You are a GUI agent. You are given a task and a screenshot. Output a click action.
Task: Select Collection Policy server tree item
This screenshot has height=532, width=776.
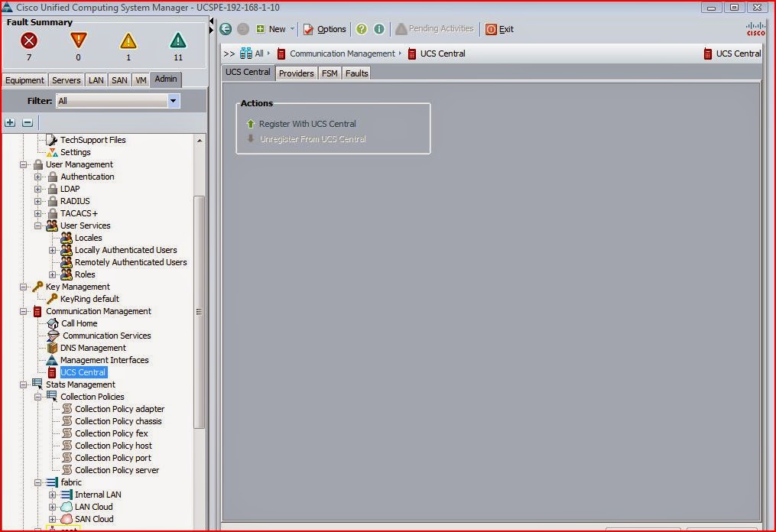[x=117, y=470]
